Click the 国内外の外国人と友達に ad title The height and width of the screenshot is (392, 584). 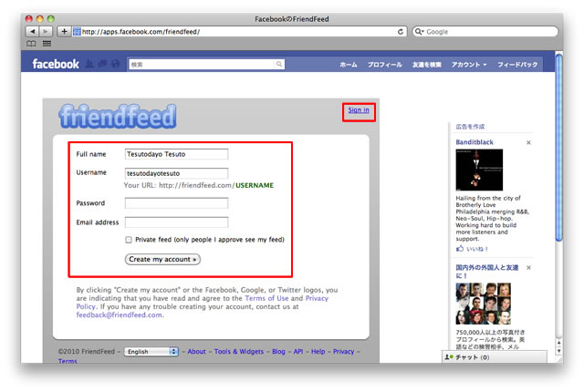[x=487, y=272]
